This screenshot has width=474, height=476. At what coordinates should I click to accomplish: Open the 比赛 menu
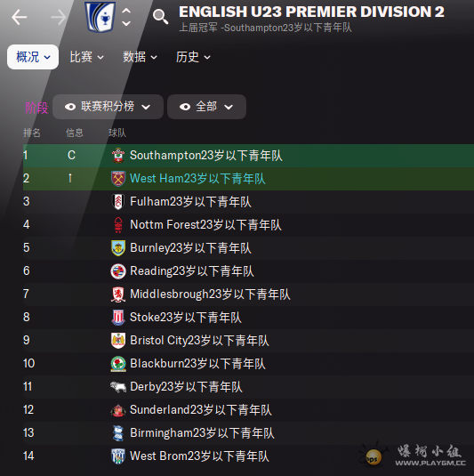click(86, 57)
